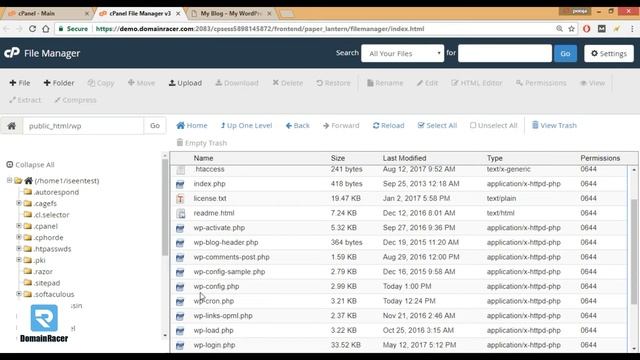Click Up One Level
Image resolution: width=640 pixels, height=360 pixels.
pyautogui.click(x=246, y=125)
